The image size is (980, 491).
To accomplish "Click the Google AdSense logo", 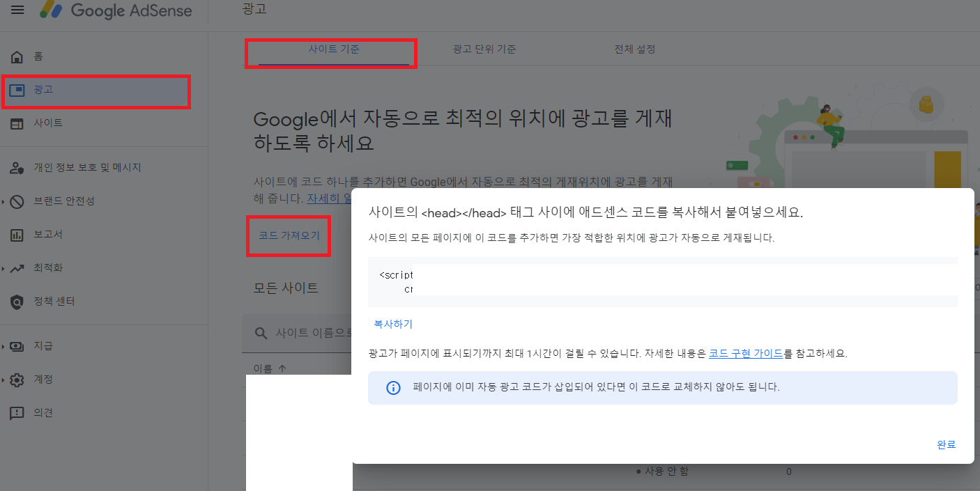I will point(115,10).
